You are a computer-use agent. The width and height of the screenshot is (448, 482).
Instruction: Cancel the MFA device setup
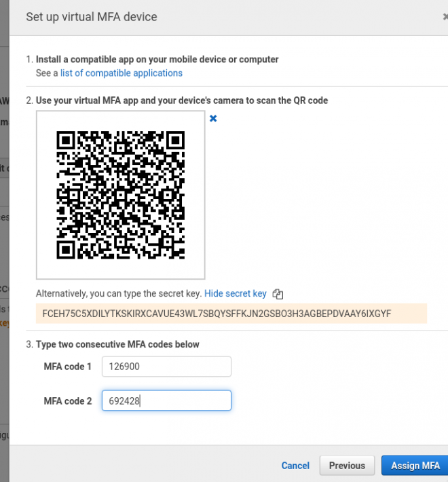click(295, 465)
